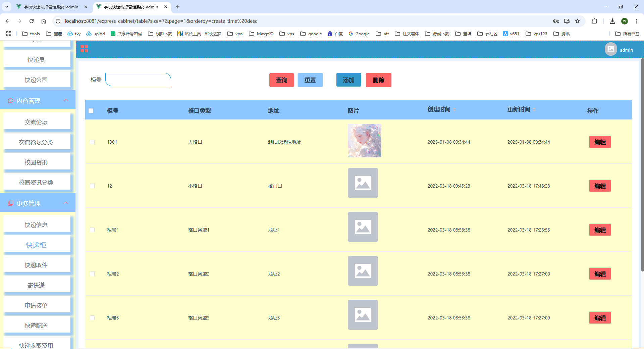Open the 所有书签 folder
Viewport: 644px width, 349px height.
pyautogui.click(x=627, y=34)
